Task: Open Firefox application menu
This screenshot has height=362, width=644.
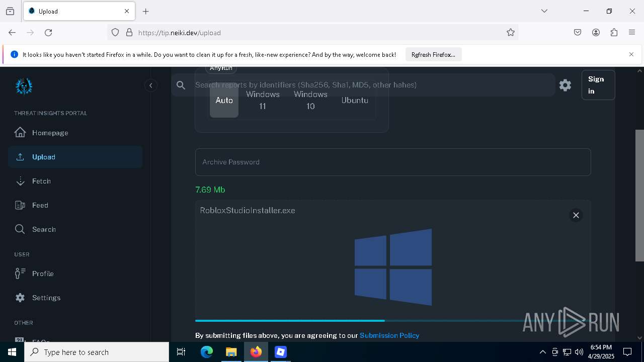Action: point(632,32)
